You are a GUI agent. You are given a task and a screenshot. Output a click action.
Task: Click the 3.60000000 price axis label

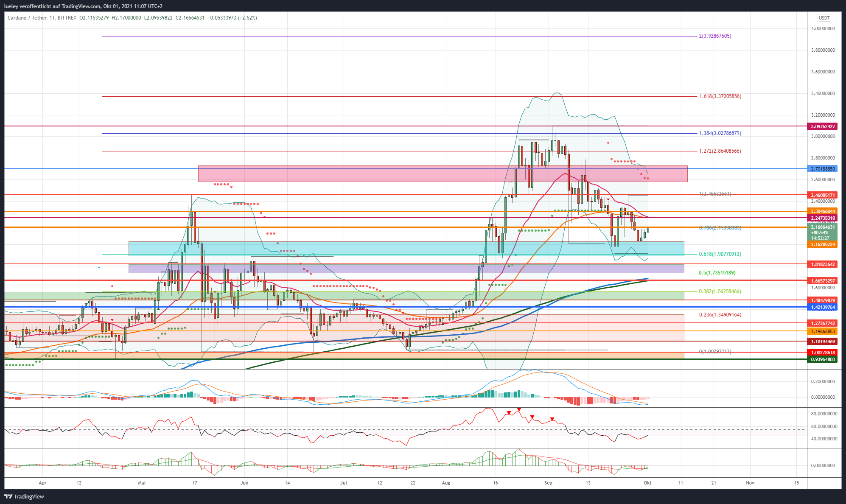[823, 72]
